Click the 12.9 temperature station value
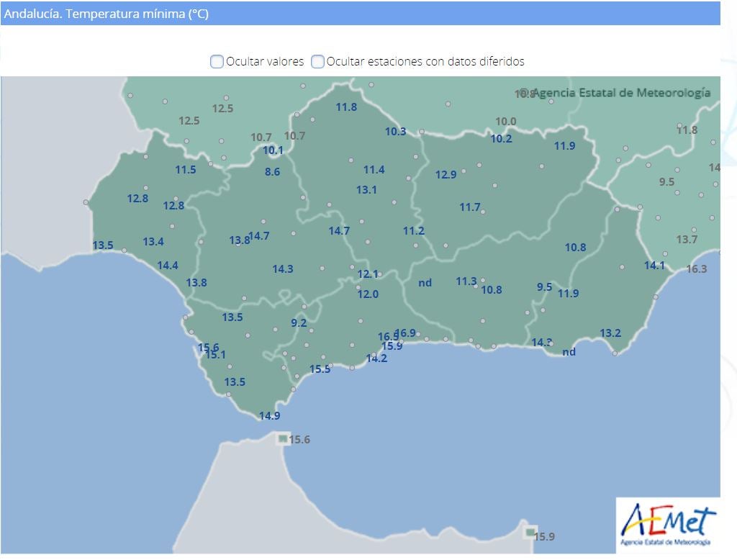This screenshot has width=737, height=560. (x=446, y=175)
